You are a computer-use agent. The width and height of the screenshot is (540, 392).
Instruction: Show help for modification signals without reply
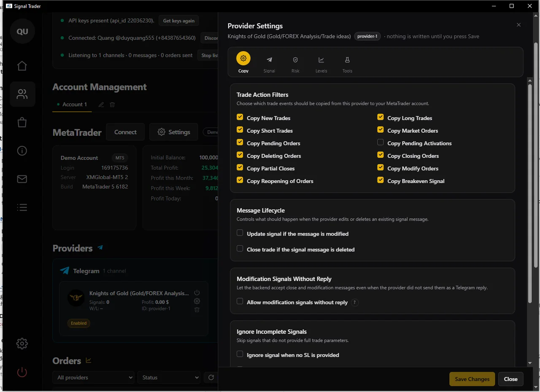tap(355, 302)
